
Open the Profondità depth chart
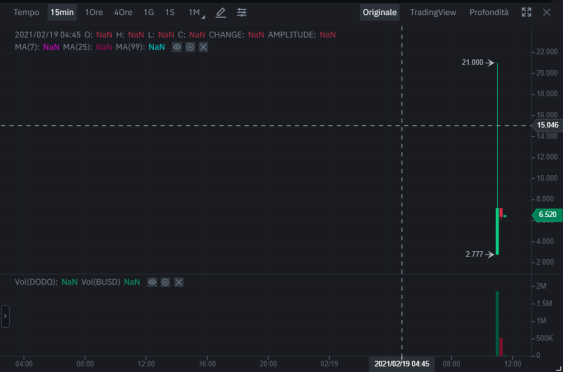pos(489,13)
